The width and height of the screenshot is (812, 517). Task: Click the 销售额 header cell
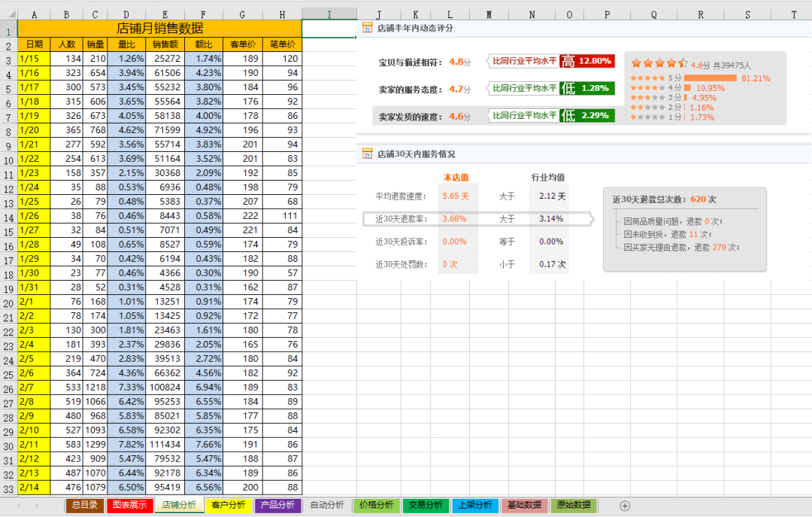(x=165, y=44)
